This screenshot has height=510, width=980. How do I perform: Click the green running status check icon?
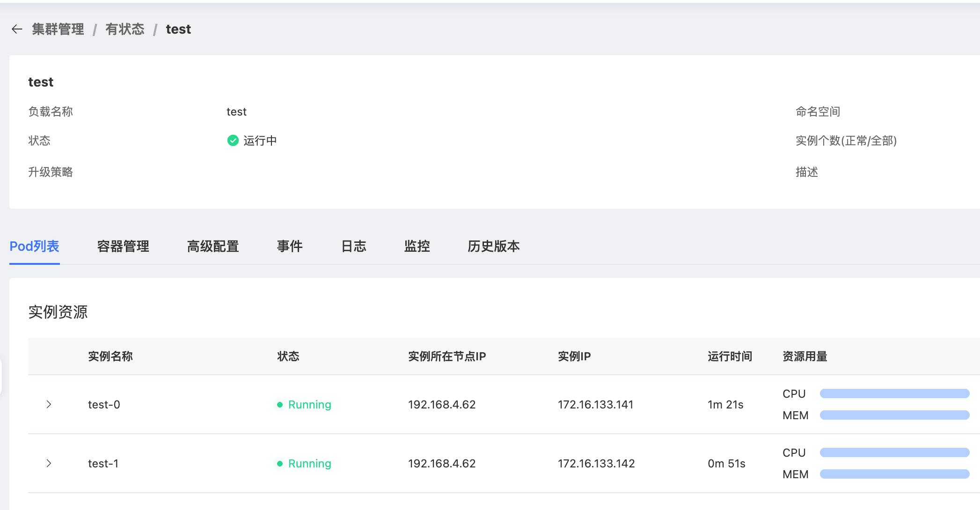point(233,140)
